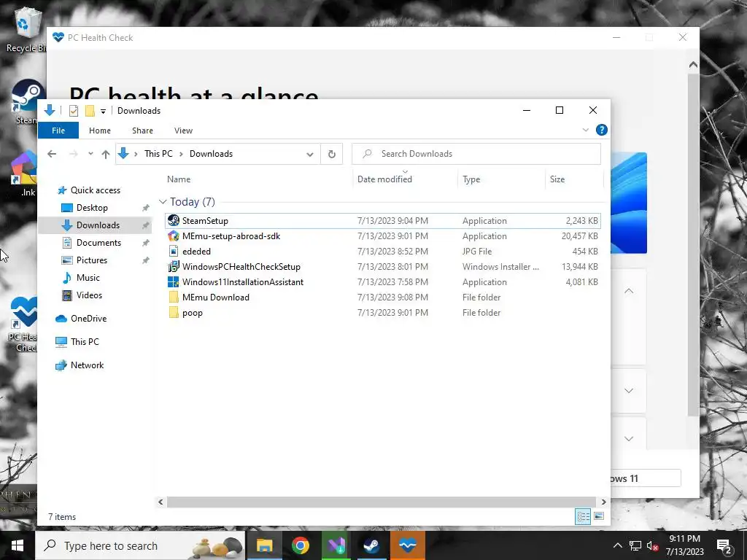Click the taskbar search box
This screenshot has height=560, width=747.
tap(140, 545)
